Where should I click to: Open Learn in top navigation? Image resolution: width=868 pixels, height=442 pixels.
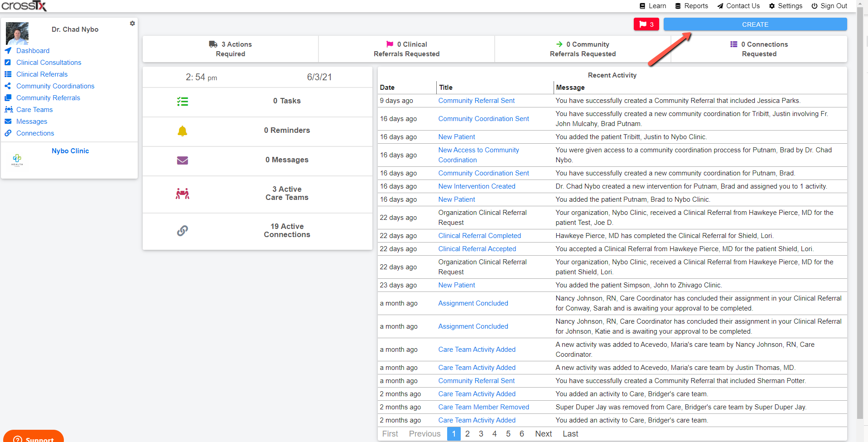coord(653,6)
